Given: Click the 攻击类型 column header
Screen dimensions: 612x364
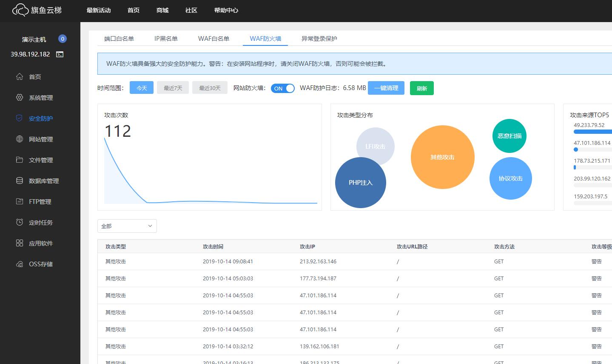Looking at the screenshot, I should click(116, 246).
